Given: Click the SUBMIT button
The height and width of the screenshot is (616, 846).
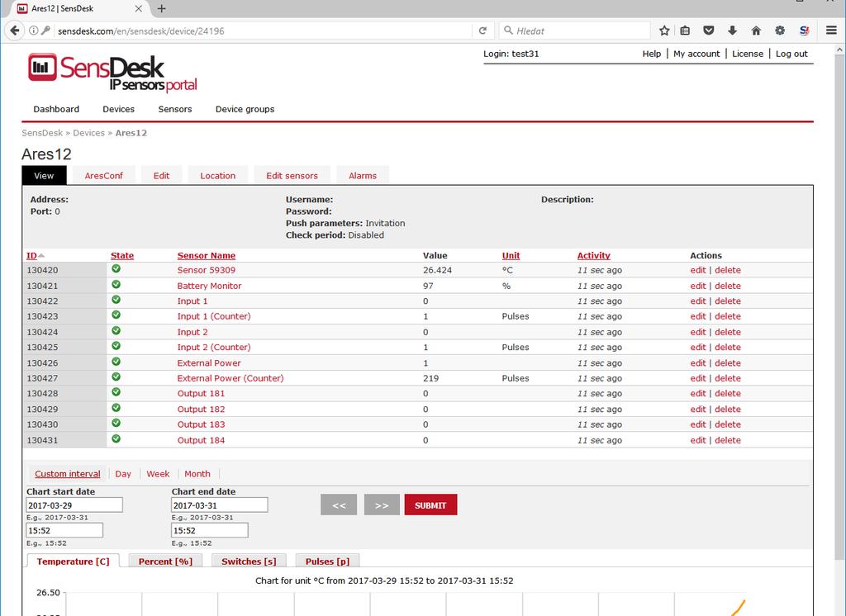Looking at the screenshot, I should (x=430, y=505).
